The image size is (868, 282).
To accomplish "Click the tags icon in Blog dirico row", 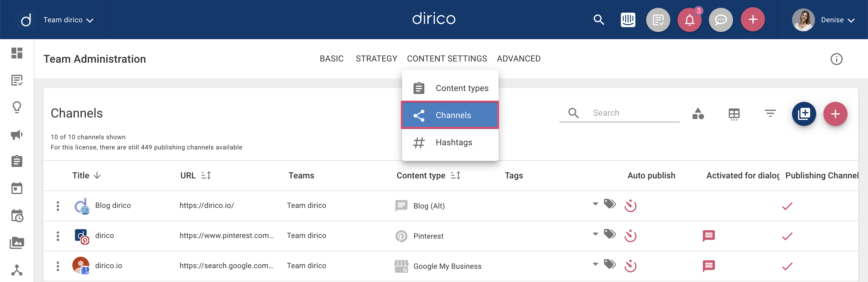I will pos(609,203).
